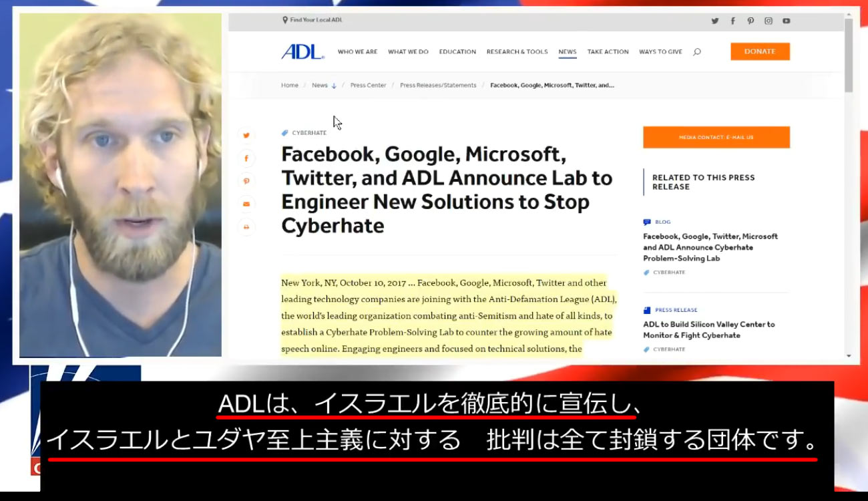Click the tag icon beside the headline's CYBERHATE label
The width and height of the screenshot is (868, 501).
click(x=285, y=133)
